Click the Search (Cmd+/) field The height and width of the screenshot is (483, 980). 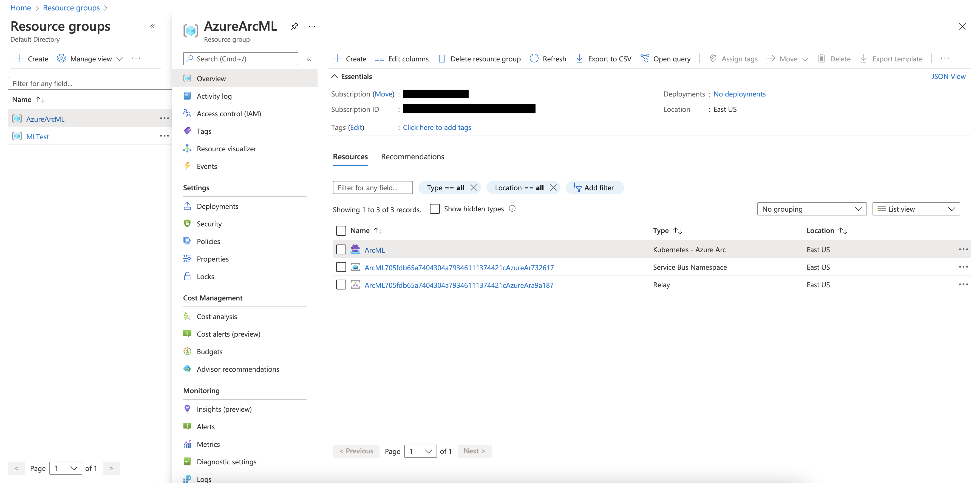pyautogui.click(x=240, y=59)
